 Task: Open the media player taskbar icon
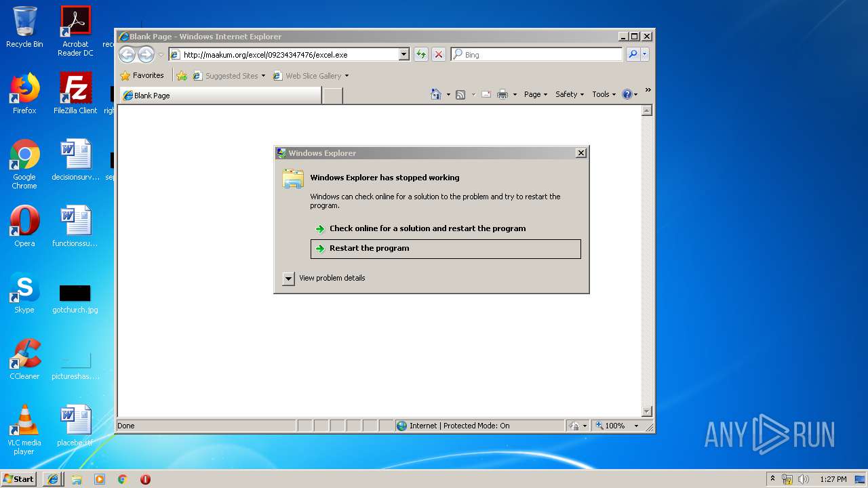pyautogui.click(x=100, y=479)
